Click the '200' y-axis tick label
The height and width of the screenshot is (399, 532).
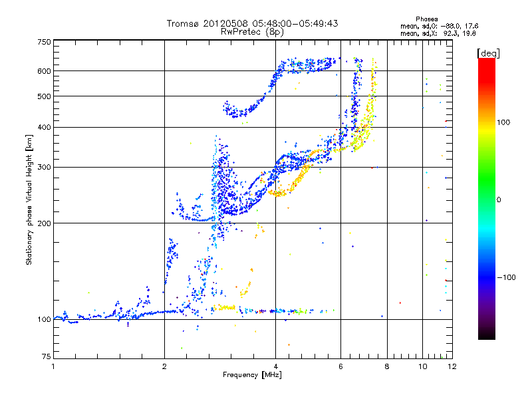[45, 223]
